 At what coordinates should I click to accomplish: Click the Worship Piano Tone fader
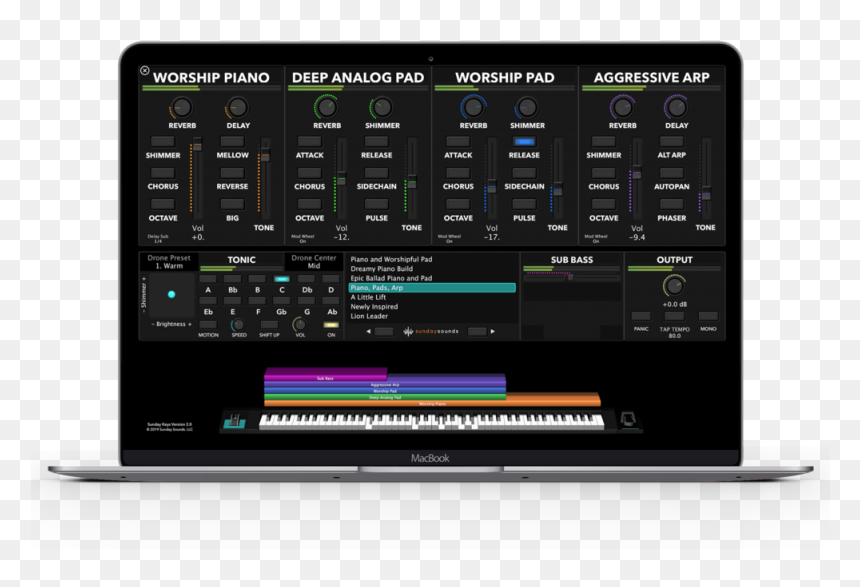(265, 155)
